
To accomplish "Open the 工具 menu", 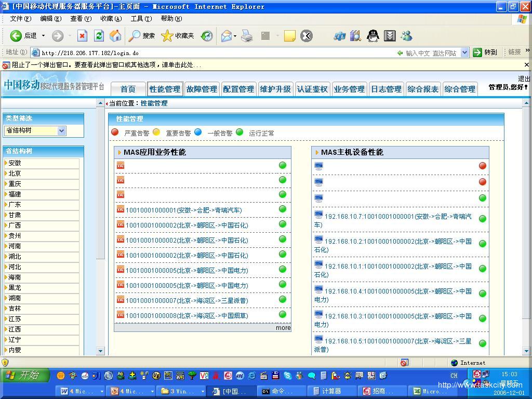I will [141, 19].
